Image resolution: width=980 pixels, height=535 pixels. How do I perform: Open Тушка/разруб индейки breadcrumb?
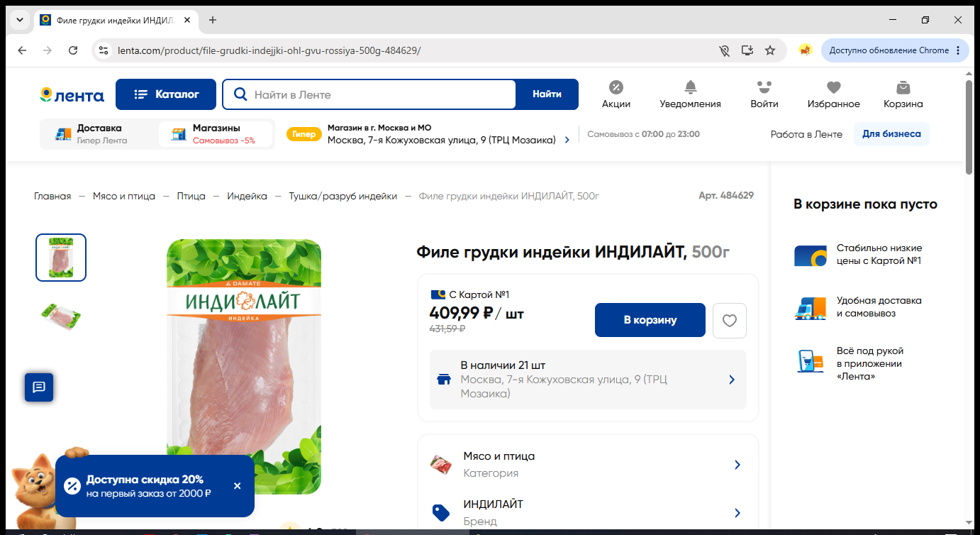point(343,196)
